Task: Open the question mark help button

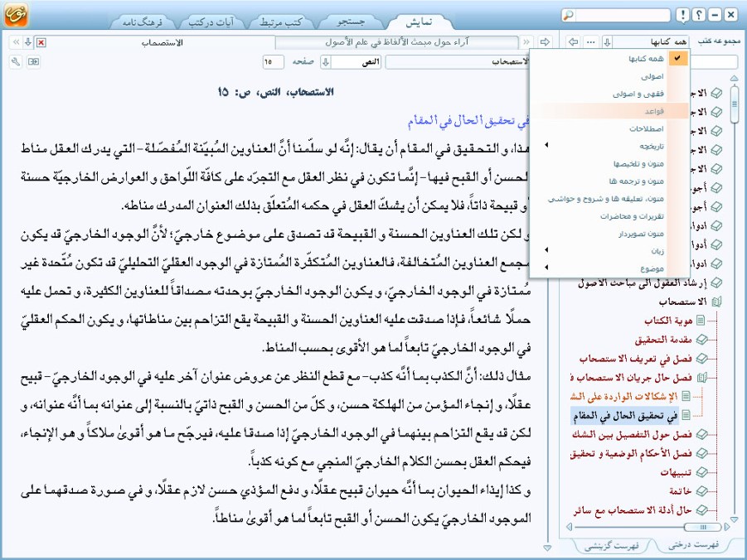Action: pos(699,15)
